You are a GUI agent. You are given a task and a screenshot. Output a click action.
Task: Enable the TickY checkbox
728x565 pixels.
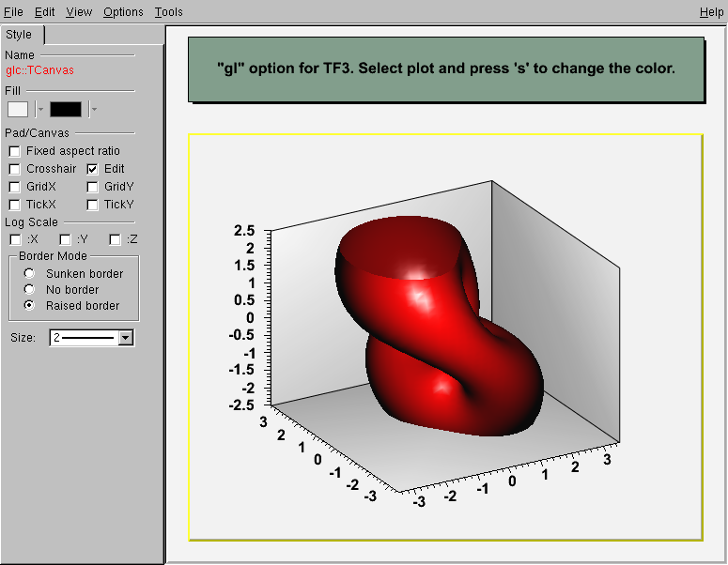[93, 205]
